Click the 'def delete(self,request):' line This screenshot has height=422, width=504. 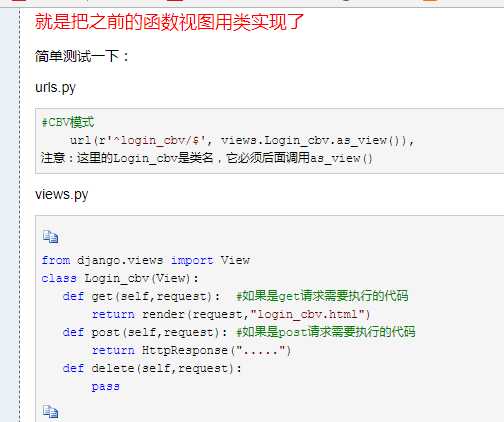pyautogui.click(x=152, y=368)
